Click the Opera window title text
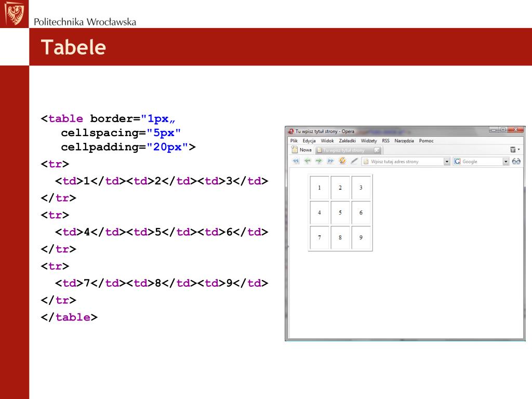 click(325, 131)
